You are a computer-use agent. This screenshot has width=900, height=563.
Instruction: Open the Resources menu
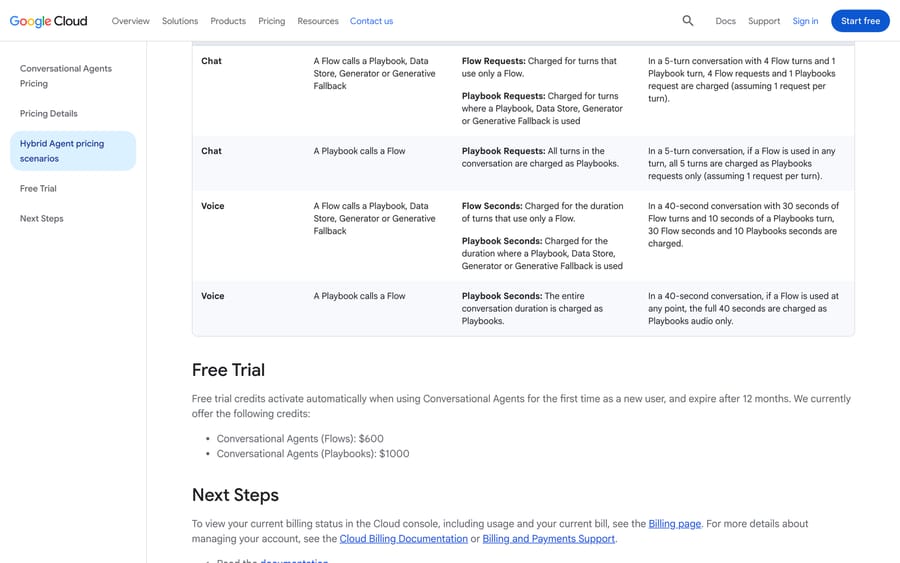318,21
